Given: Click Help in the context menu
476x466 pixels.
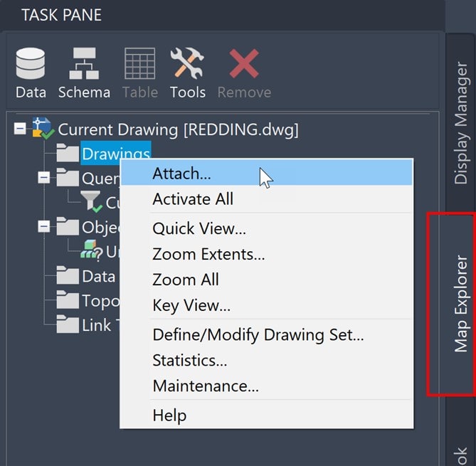Looking at the screenshot, I should click(267, 415).
